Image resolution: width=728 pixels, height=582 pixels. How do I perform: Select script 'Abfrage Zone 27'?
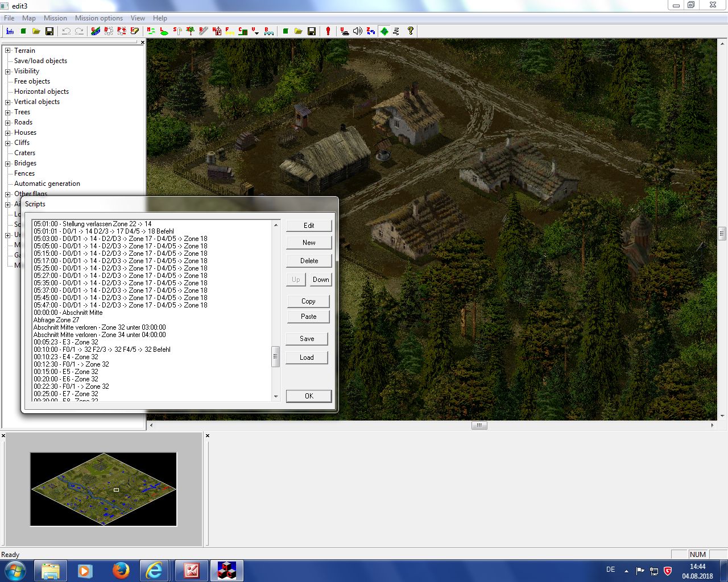(56, 320)
